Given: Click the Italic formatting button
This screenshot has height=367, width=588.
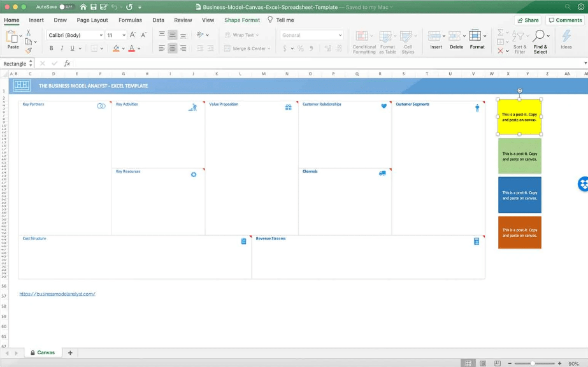Looking at the screenshot, I should pyautogui.click(x=62, y=48).
